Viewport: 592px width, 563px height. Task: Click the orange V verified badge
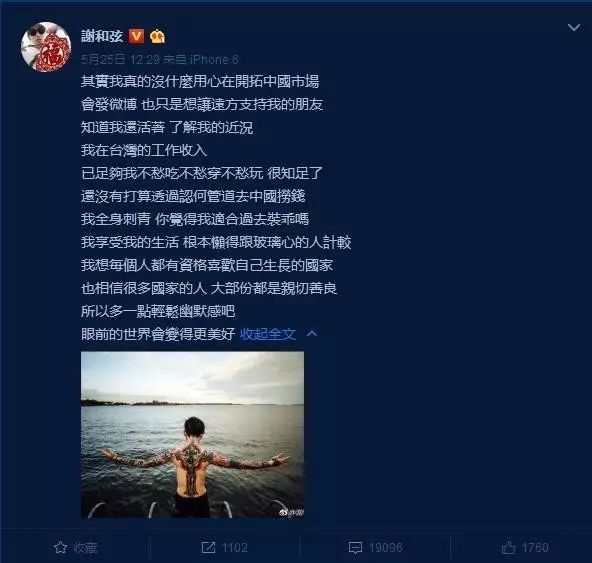[x=136, y=36]
